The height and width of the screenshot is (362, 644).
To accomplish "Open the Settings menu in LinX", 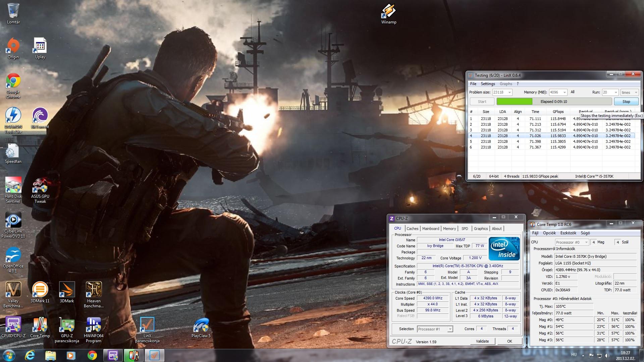I will [x=488, y=84].
